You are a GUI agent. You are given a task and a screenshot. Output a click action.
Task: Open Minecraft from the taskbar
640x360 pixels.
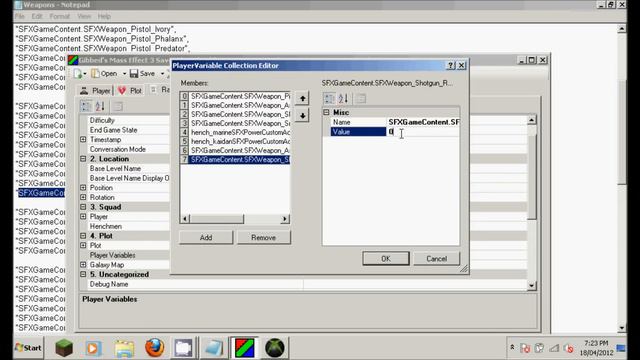click(x=64, y=348)
